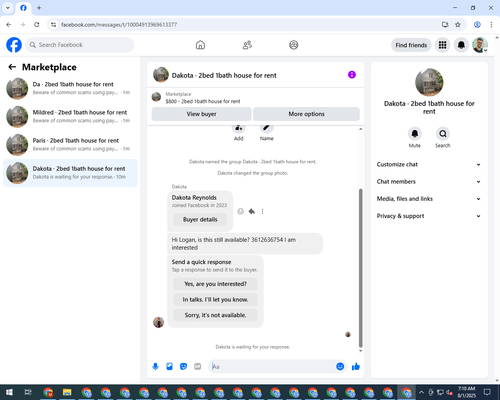Image resolution: width=500 pixels, height=400 pixels.
Task: Expand Chat members section
Action: [x=429, y=182]
